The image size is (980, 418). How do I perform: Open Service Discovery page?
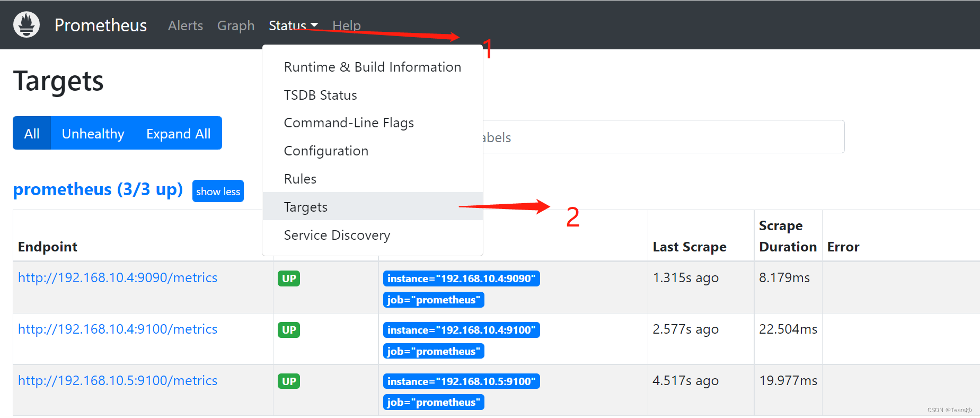pos(373,234)
